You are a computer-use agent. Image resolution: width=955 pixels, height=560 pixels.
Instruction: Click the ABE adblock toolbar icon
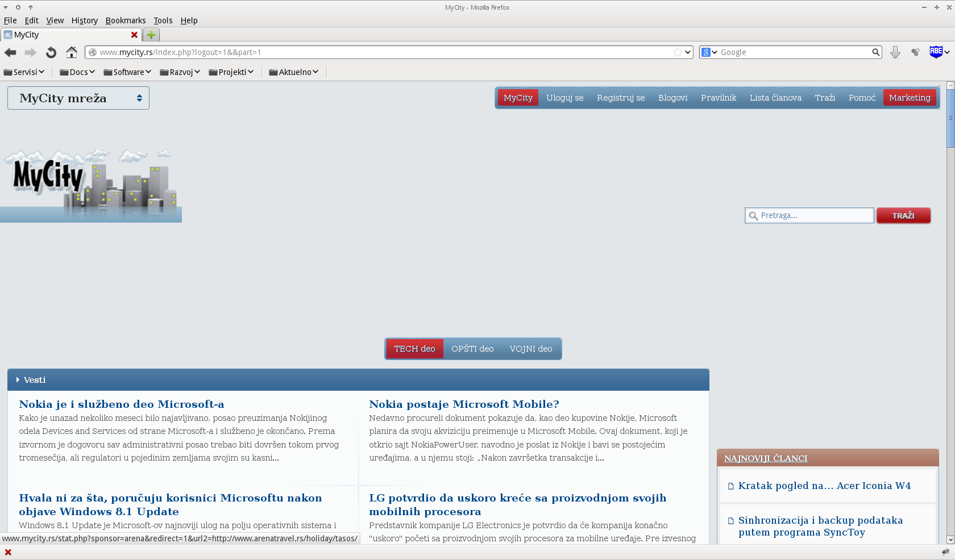point(936,52)
